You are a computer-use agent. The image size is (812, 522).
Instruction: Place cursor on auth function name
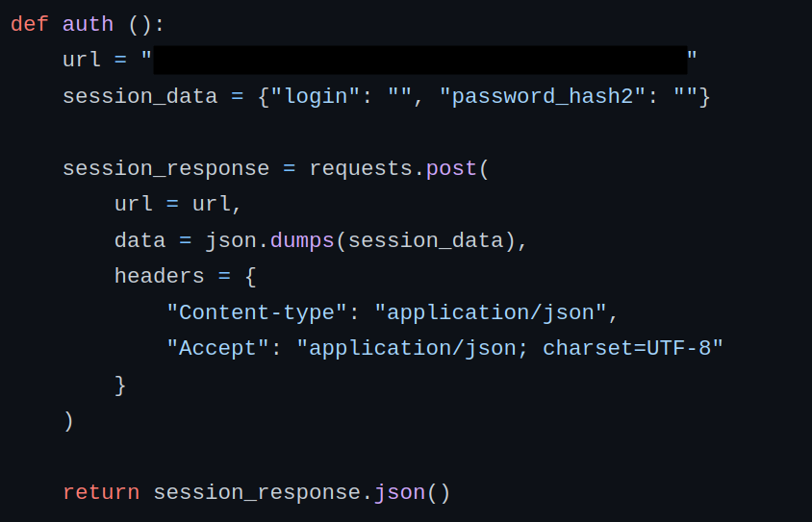click(x=88, y=24)
